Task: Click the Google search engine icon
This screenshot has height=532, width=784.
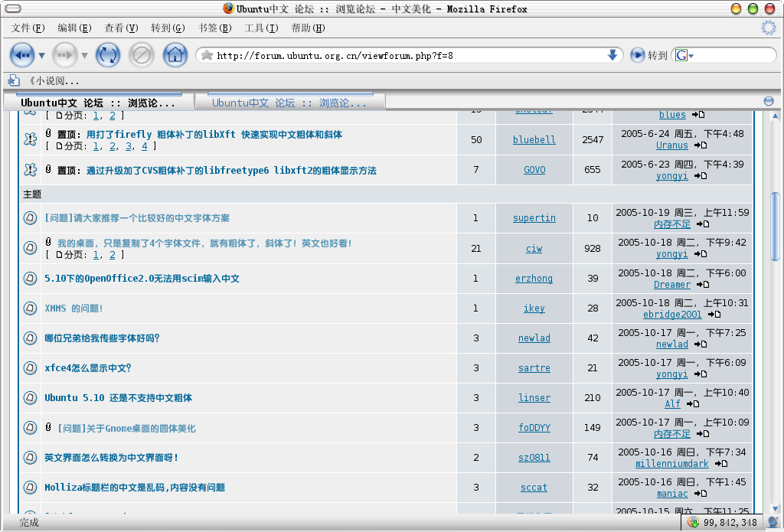Action: [681, 55]
